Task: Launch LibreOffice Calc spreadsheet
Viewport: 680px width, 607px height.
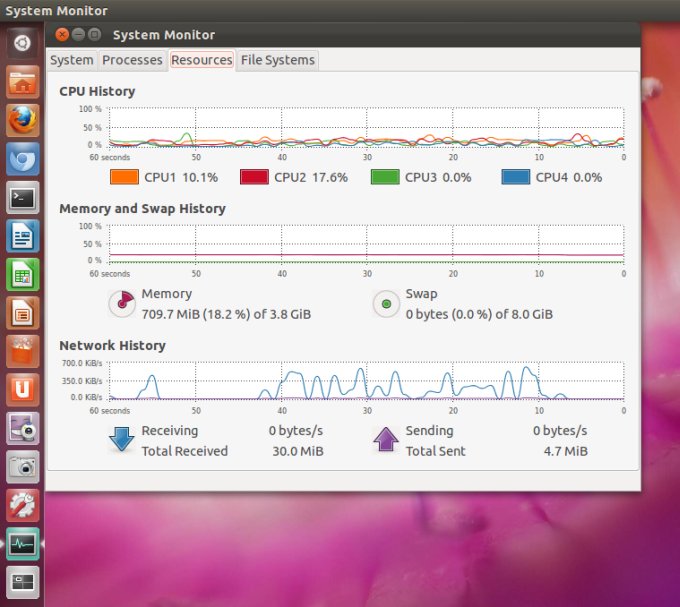Action: coord(23,274)
